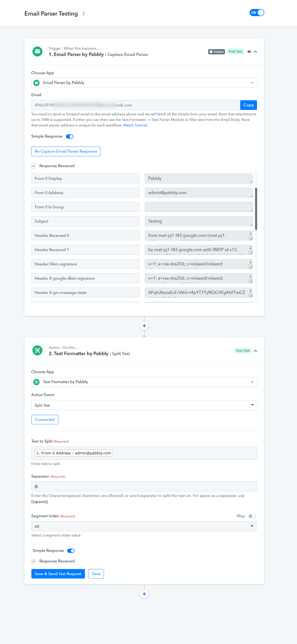This screenshot has width=297, height=644.
Task: Copy the parser email address
Action: point(248,105)
